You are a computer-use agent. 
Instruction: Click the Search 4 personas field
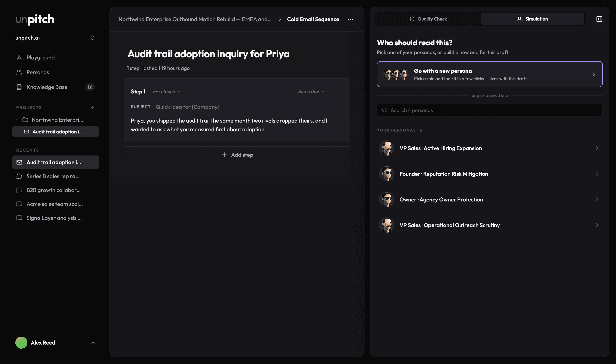pos(490,110)
